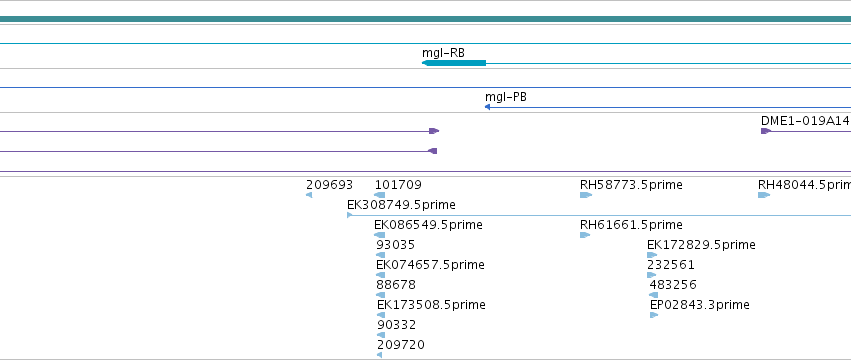The image size is (851, 360).
Task: Select the mgl-RB transcript label
Action: pyautogui.click(x=443, y=53)
